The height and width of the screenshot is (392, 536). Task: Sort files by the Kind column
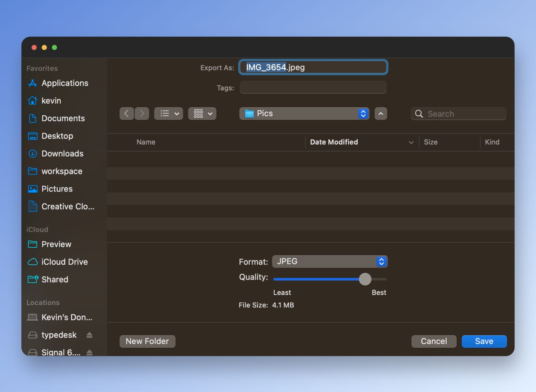click(x=492, y=142)
